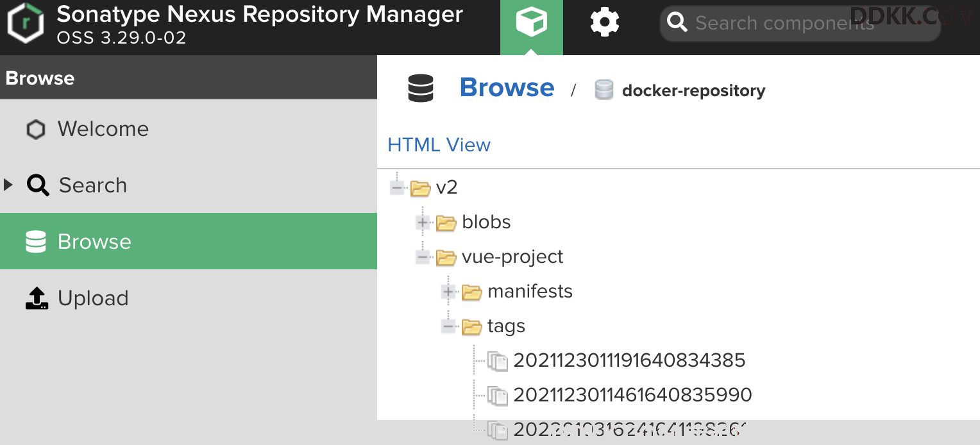The image size is (980, 445).
Task: Select tag 2021123011461640835990
Action: pos(633,395)
